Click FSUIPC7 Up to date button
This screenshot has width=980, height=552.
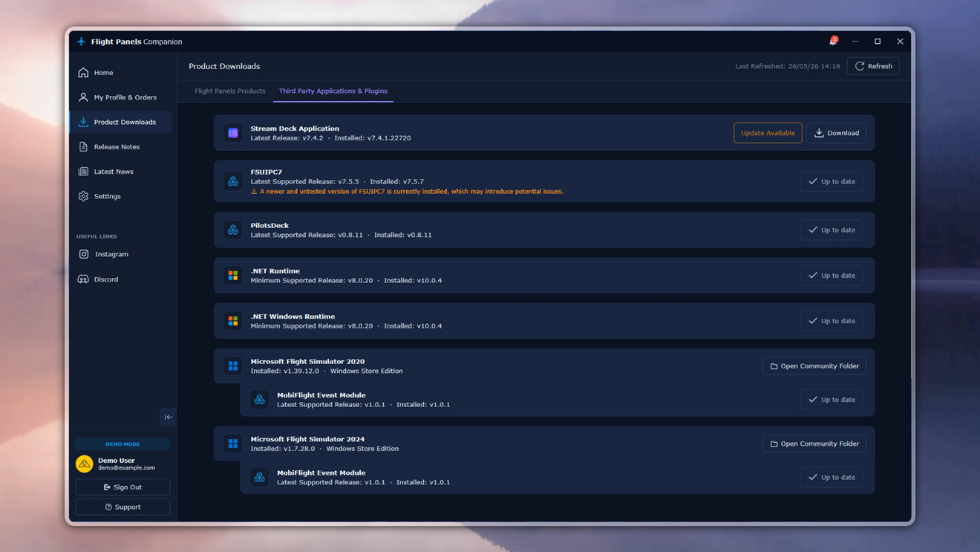(x=832, y=181)
